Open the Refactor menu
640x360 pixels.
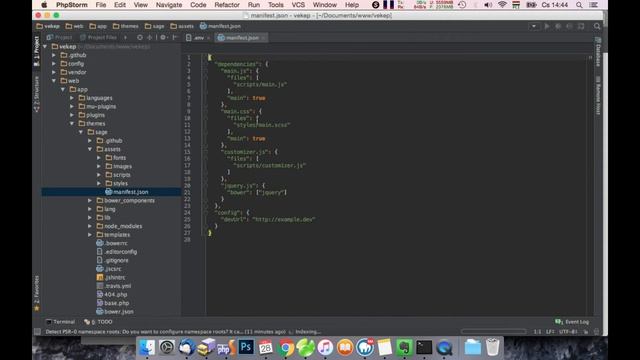click(x=227, y=5)
